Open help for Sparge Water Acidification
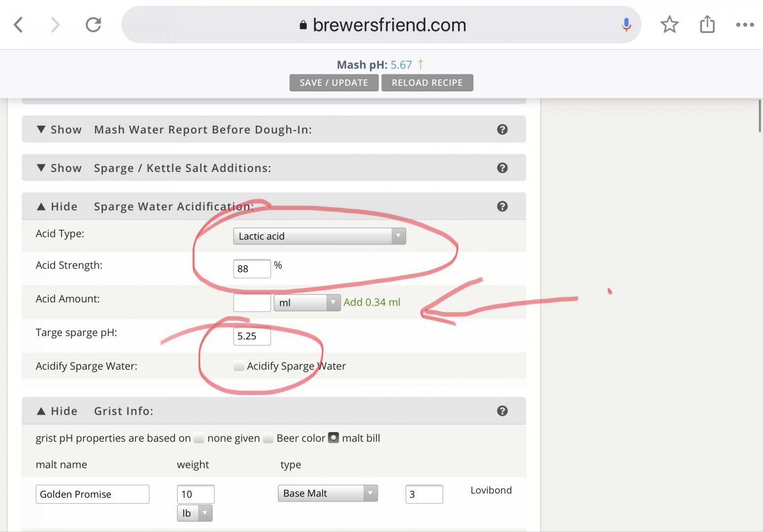 click(x=502, y=206)
